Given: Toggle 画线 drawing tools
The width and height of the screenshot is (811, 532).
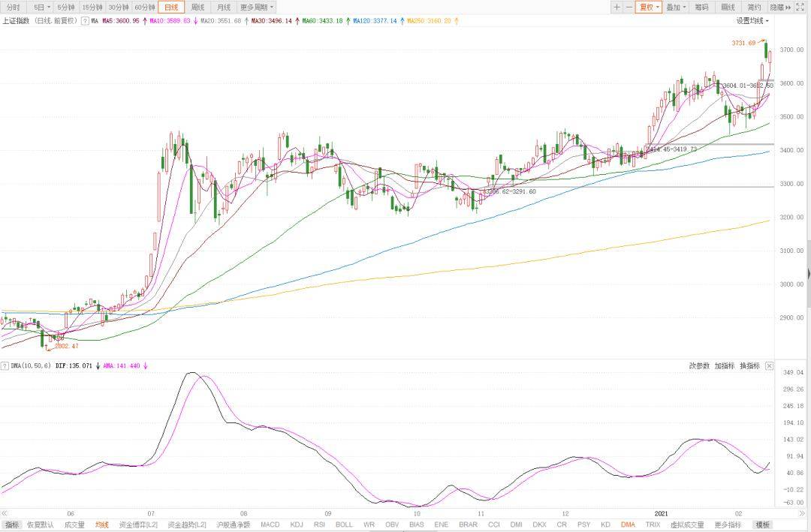Looking at the screenshot, I should pyautogui.click(x=728, y=8).
